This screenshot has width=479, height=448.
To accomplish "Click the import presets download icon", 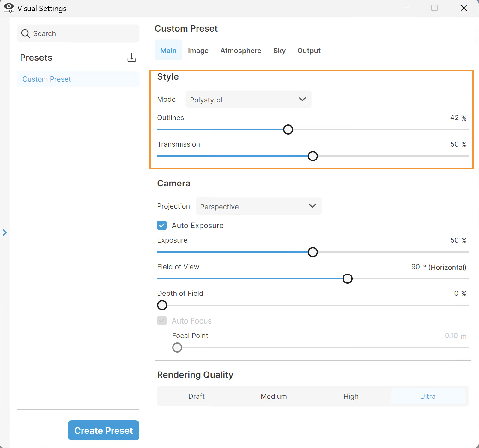I will tap(131, 58).
